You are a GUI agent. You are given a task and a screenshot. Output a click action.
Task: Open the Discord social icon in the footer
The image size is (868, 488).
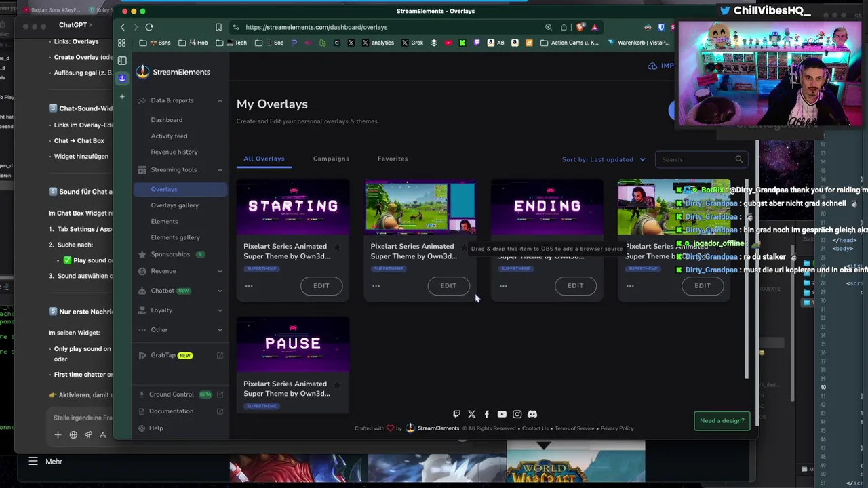pyautogui.click(x=532, y=414)
